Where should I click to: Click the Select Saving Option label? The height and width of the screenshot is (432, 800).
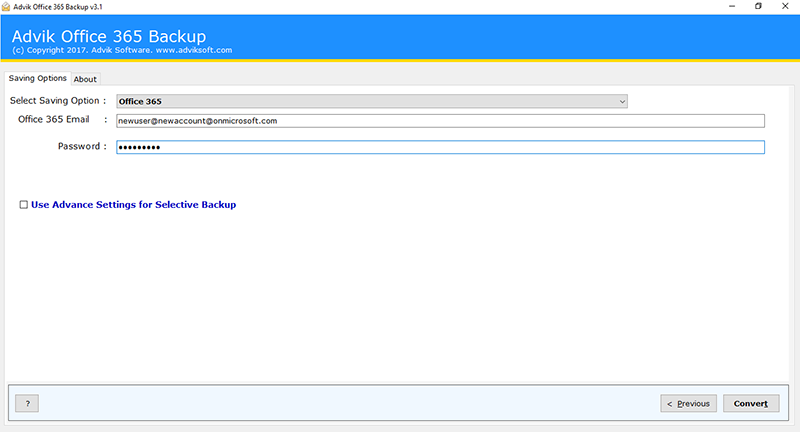58,100
